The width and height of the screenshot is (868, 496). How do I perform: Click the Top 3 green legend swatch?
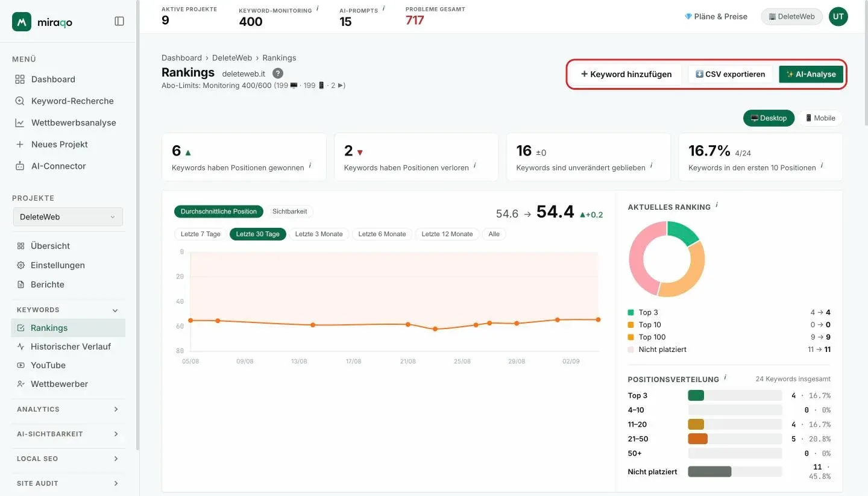coord(631,312)
